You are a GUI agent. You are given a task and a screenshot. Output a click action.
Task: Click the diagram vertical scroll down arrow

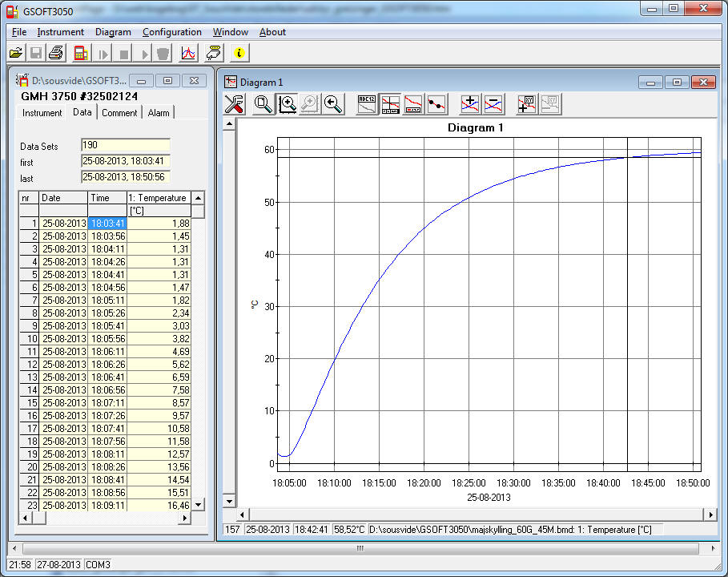[229, 502]
